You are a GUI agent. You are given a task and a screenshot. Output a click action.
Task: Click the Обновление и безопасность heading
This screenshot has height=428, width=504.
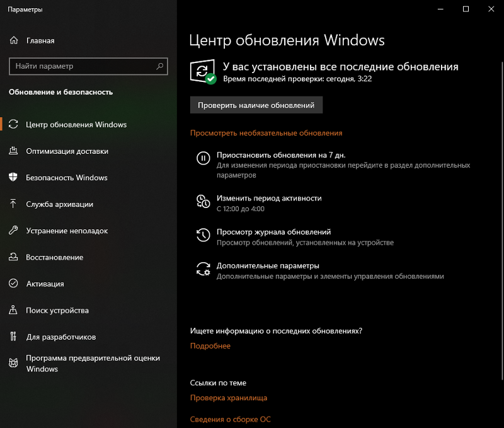click(x=60, y=92)
